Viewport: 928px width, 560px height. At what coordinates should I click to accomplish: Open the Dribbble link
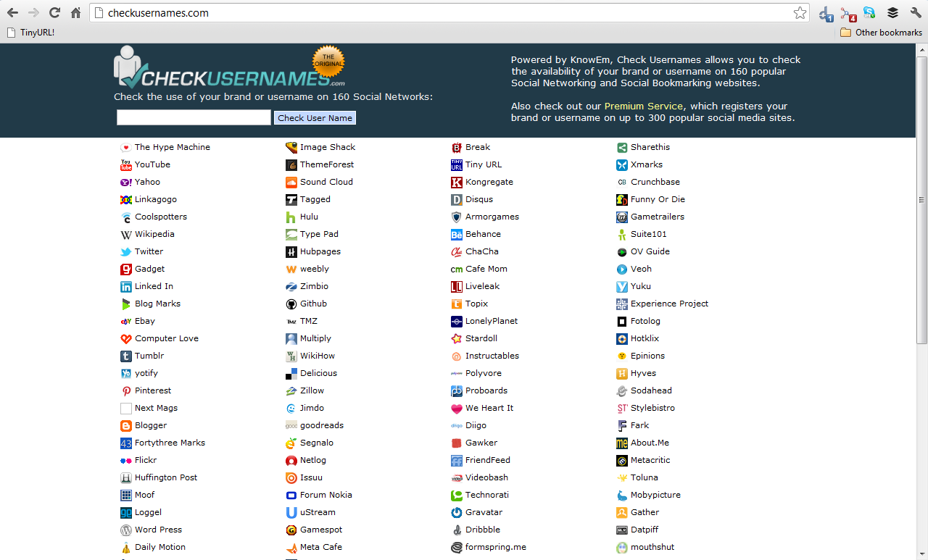pyautogui.click(x=483, y=530)
